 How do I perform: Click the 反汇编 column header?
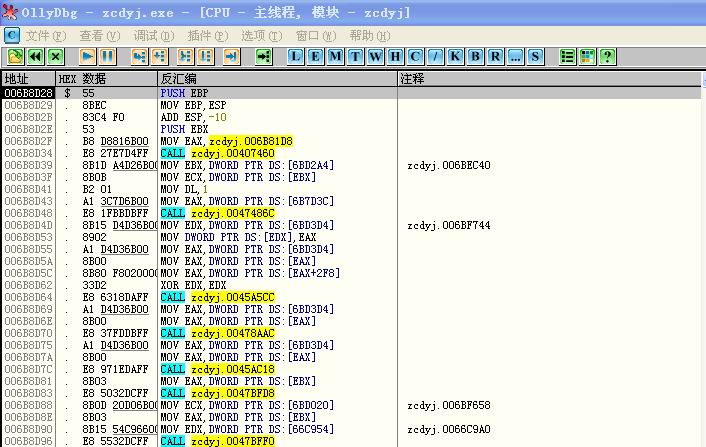[277, 79]
